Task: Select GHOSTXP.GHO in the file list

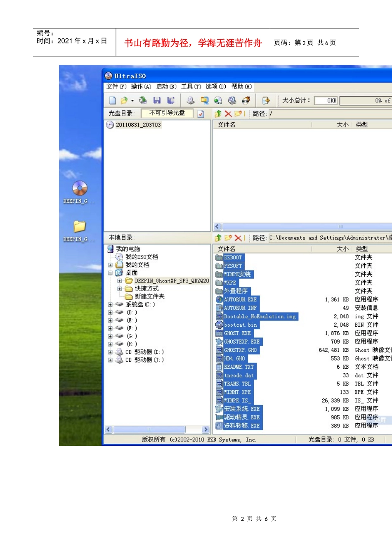Action: coord(240,350)
